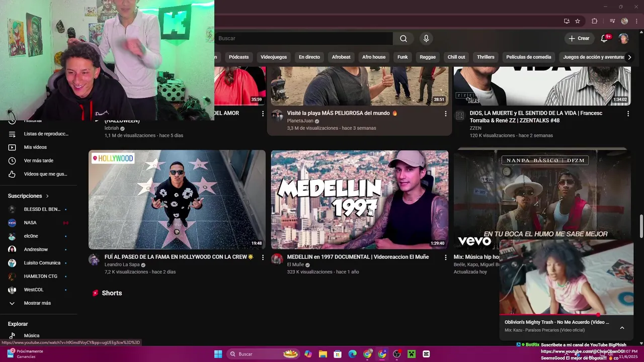Open the Hollywood Walk of Fame thumbnail
The height and width of the screenshot is (362, 644).
[177, 200]
